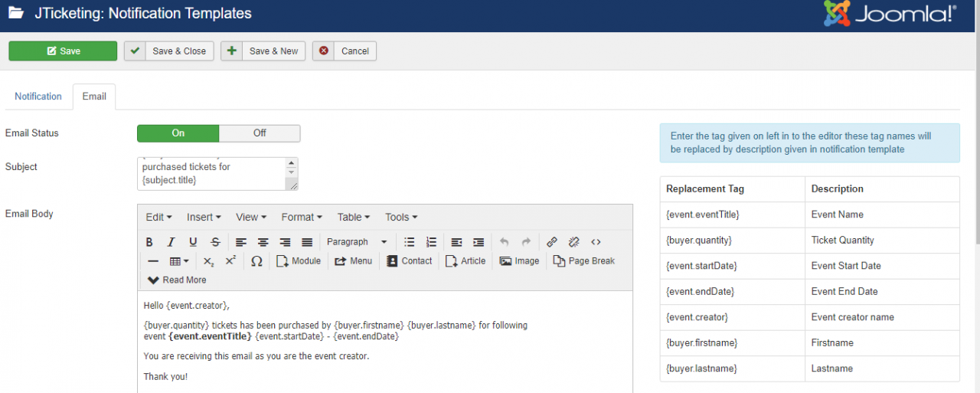Image resolution: width=980 pixels, height=393 pixels.
Task: Open the Paragraph format dropdown
Action: click(356, 242)
